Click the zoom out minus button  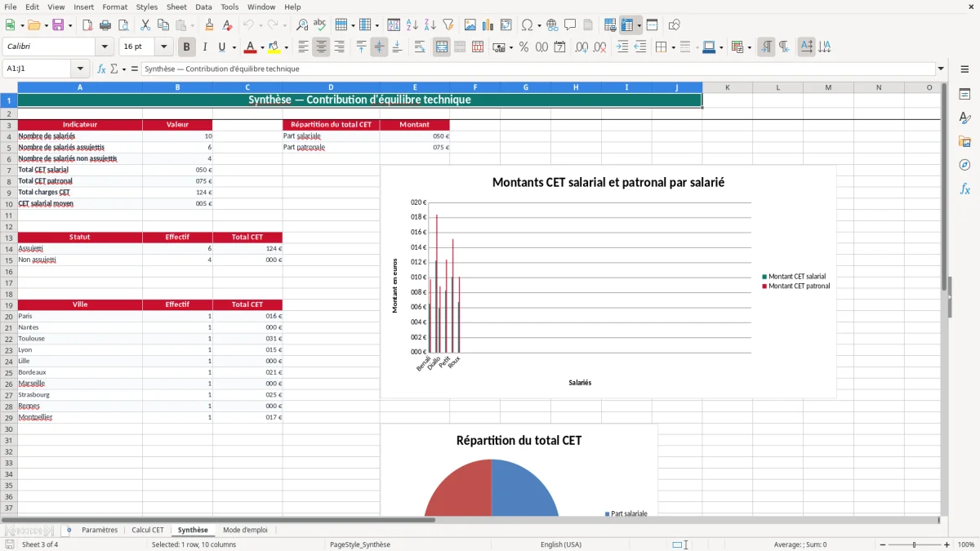pos(884,544)
